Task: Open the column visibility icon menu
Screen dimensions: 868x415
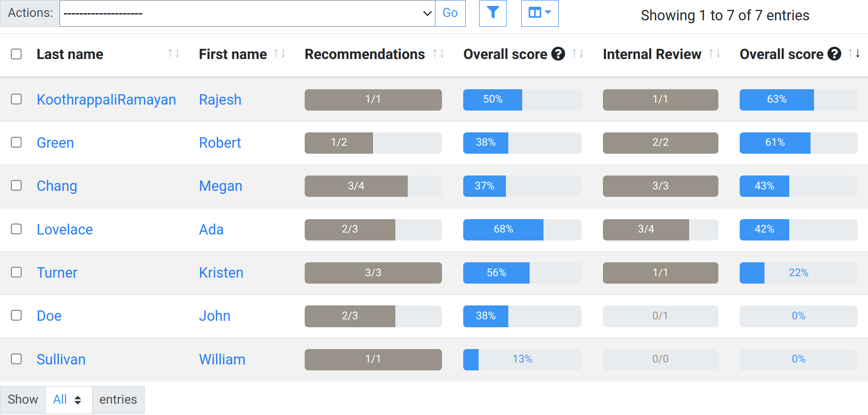Action: click(540, 13)
